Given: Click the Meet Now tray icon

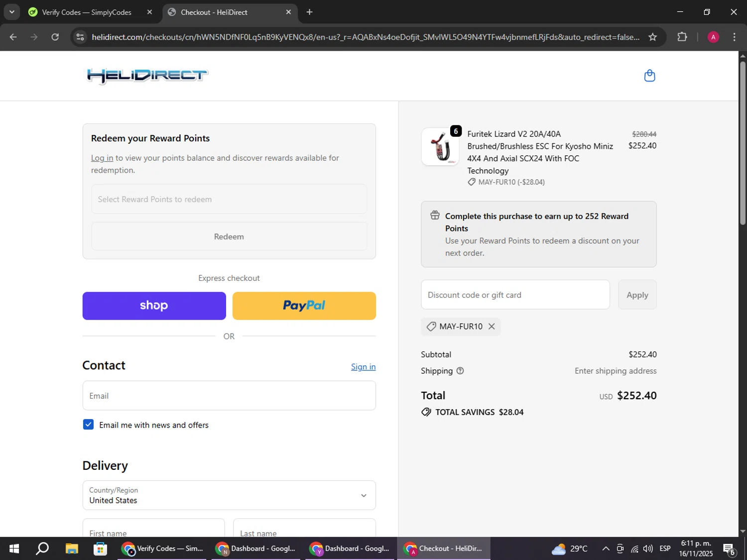Looking at the screenshot, I should [620, 549].
